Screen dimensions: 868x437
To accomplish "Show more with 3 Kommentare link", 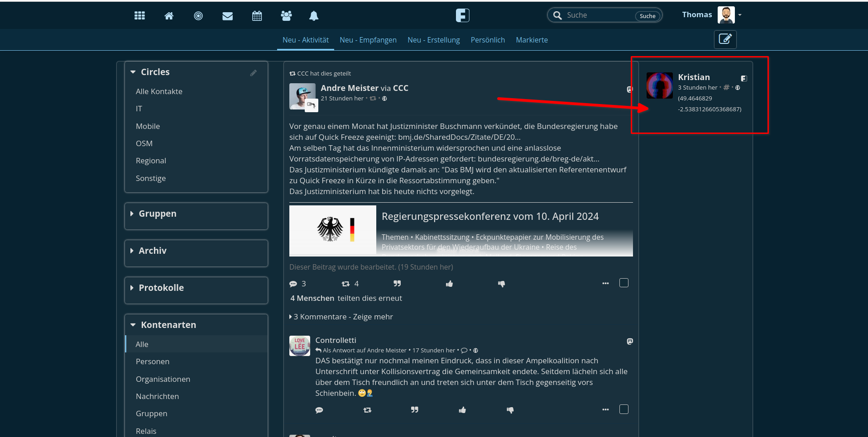I will click(x=343, y=317).
